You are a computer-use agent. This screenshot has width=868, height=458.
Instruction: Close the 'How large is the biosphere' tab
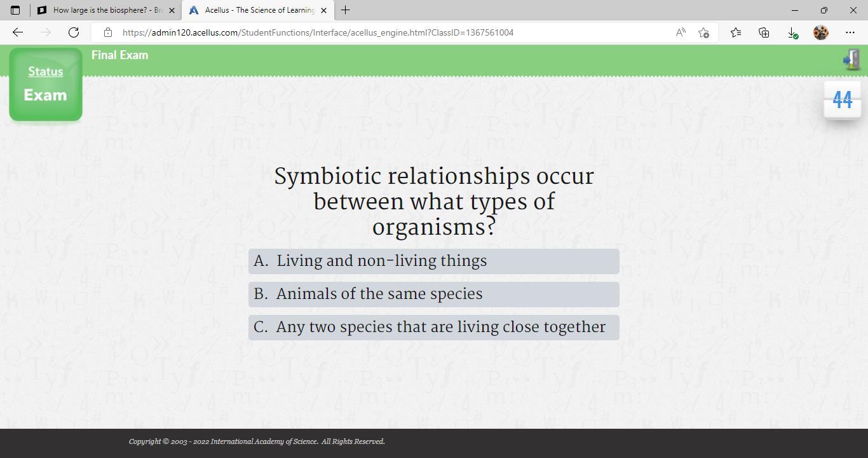[x=172, y=10]
